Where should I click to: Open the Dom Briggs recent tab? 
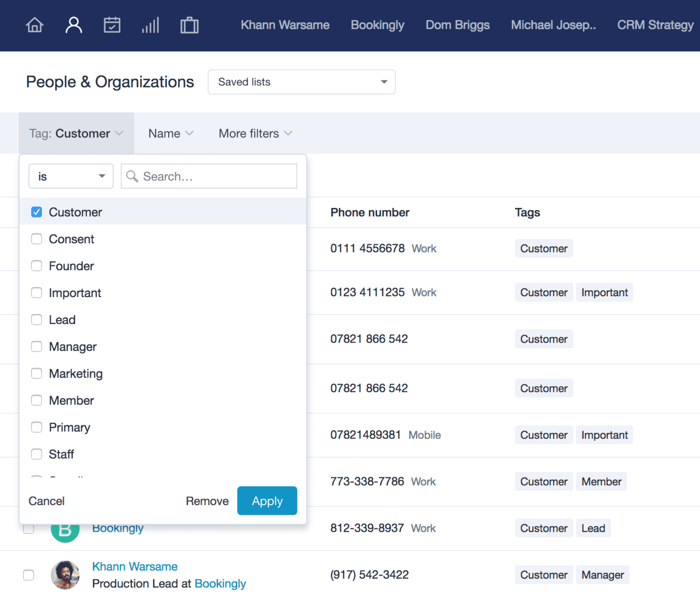point(457,25)
